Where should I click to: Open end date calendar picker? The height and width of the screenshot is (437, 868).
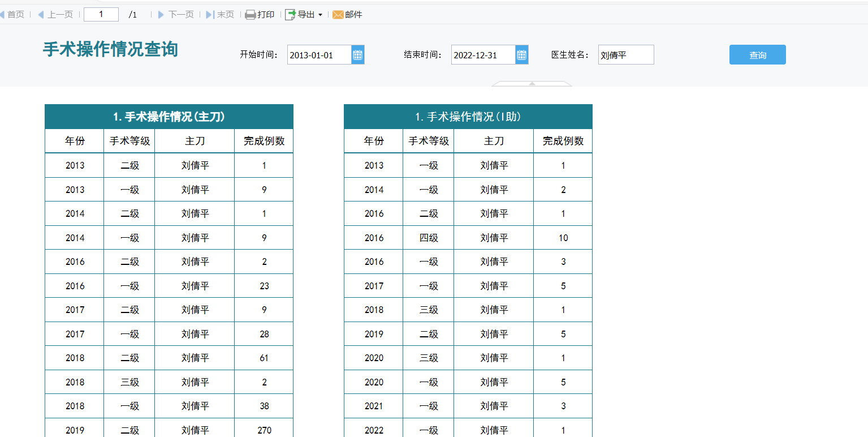pos(522,55)
